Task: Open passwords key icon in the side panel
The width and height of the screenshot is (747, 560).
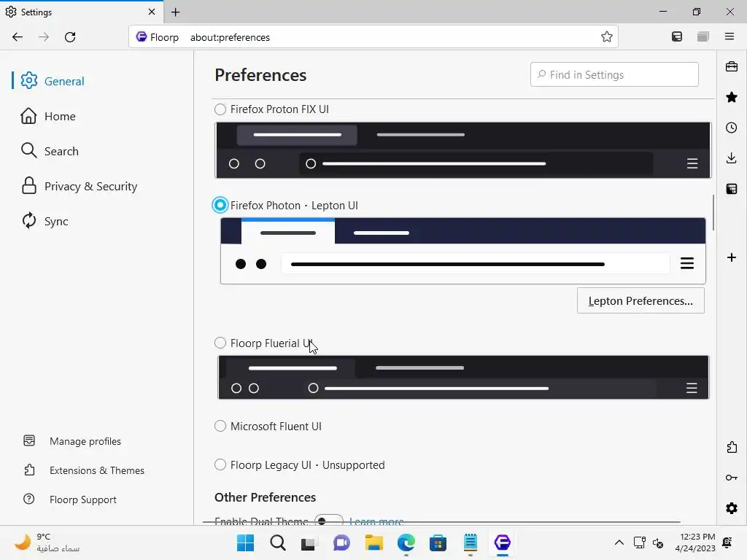Action: tap(732, 478)
